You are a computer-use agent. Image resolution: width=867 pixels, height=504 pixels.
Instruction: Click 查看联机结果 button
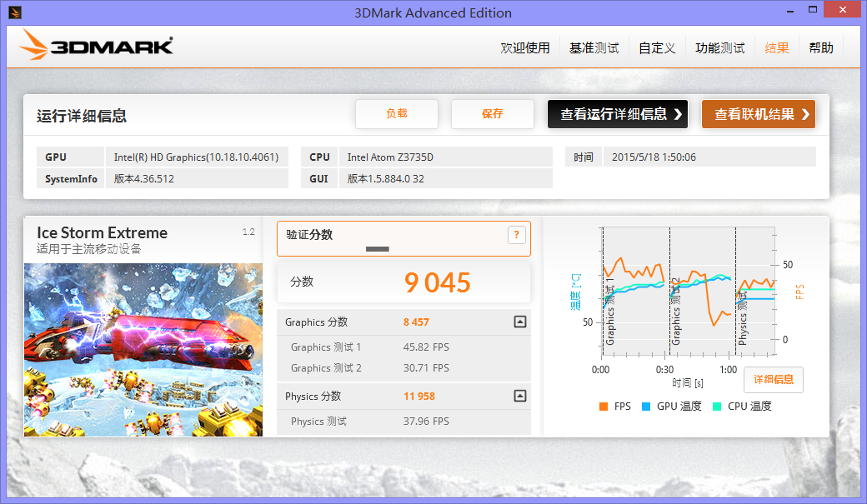[759, 114]
